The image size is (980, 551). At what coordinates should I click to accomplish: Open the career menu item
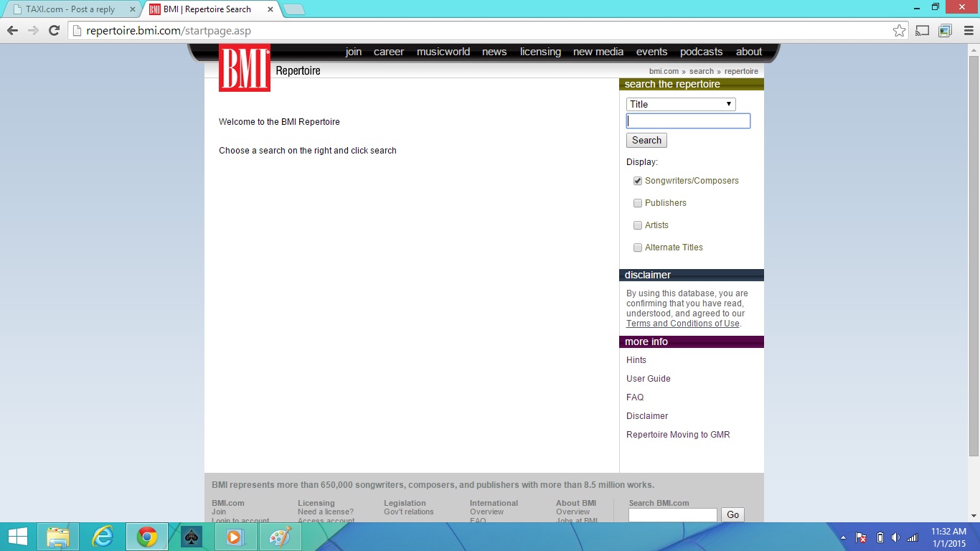pos(389,52)
